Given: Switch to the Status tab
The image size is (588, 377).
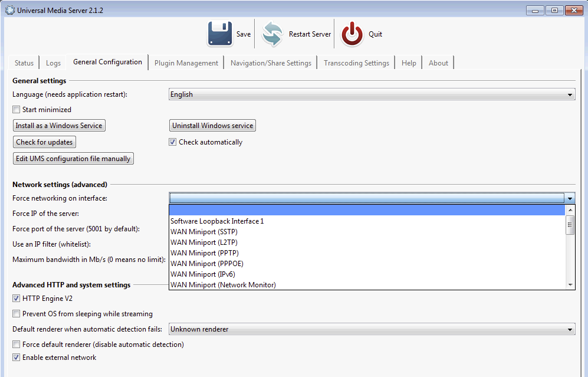Looking at the screenshot, I should tap(24, 63).
